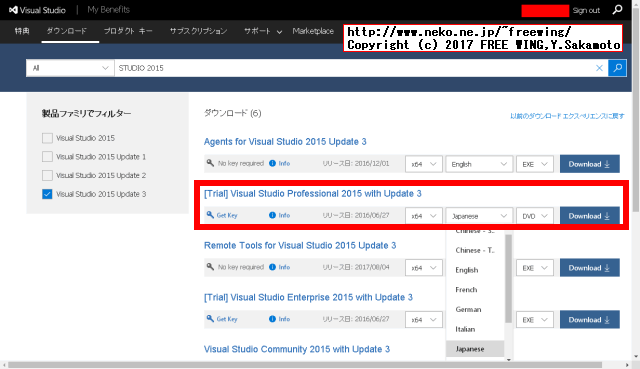Screen dimensions: 640x369
Task: Open the 特典 tab
Action: (x=22, y=31)
